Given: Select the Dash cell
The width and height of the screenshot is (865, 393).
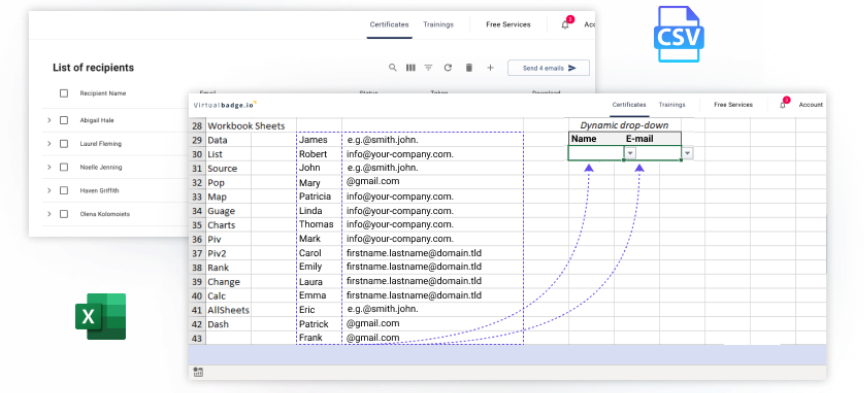Looking at the screenshot, I should tap(228, 324).
